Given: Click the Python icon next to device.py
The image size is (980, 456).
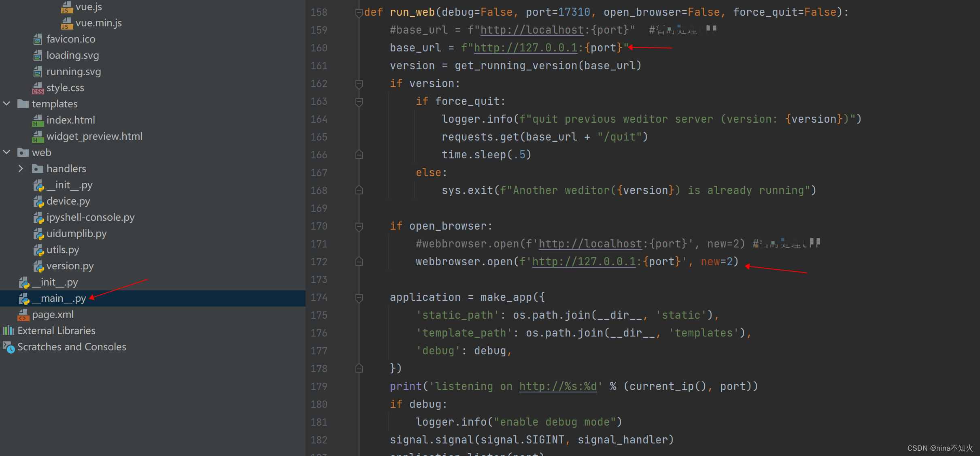Looking at the screenshot, I should click(x=38, y=201).
